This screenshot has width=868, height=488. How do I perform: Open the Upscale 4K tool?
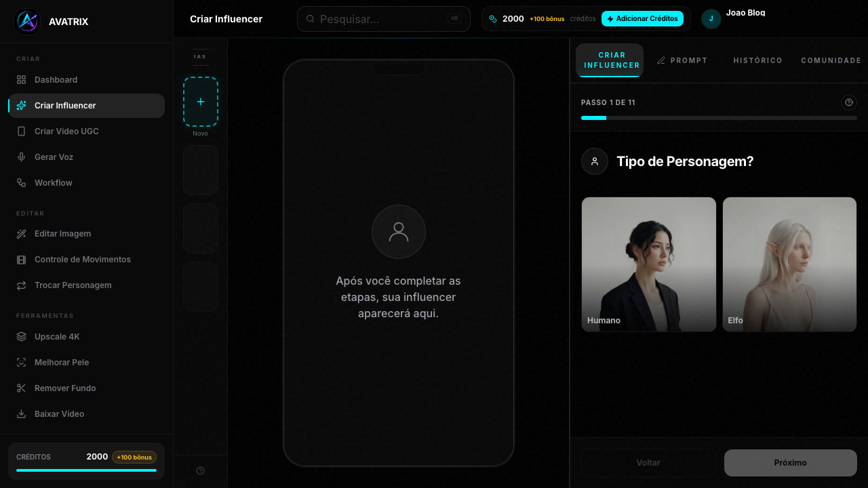click(86, 337)
